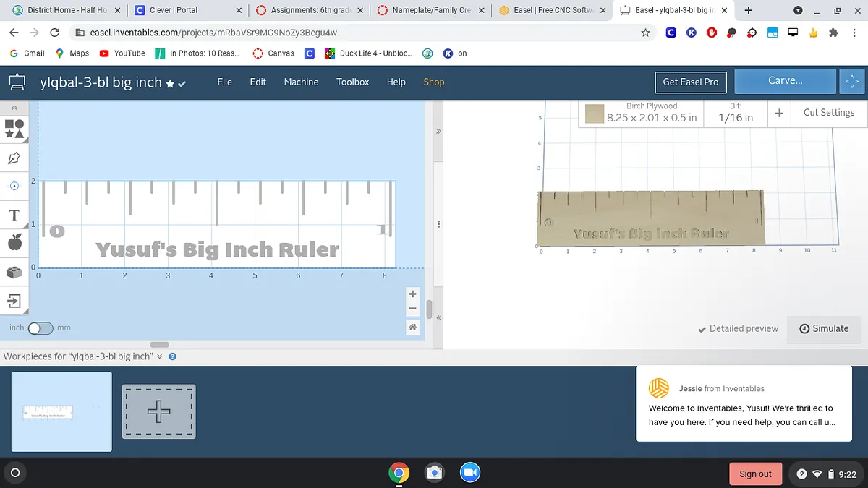Image resolution: width=868 pixels, height=488 pixels.
Task: Toggle the Detailed preview checkmark
Action: click(702, 328)
